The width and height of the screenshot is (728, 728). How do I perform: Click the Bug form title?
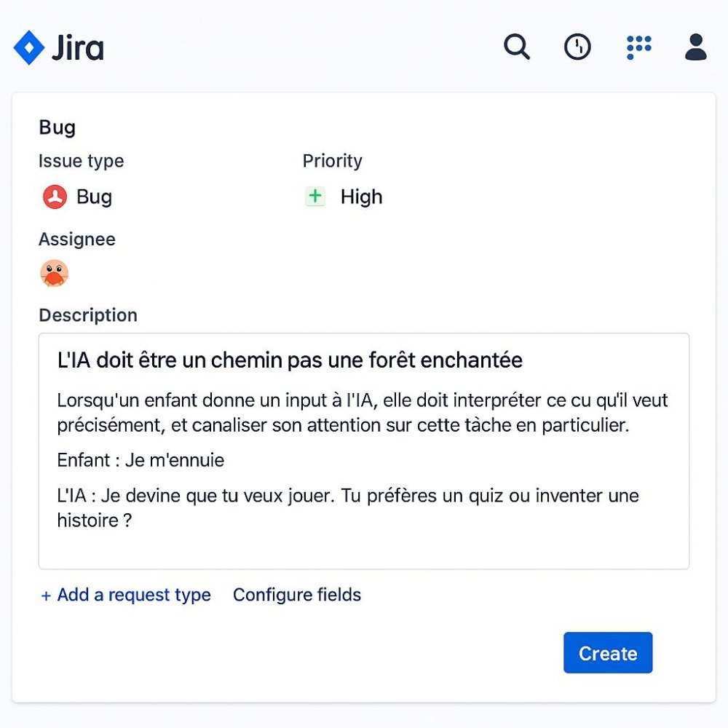pyautogui.click(x=57, y=127)
